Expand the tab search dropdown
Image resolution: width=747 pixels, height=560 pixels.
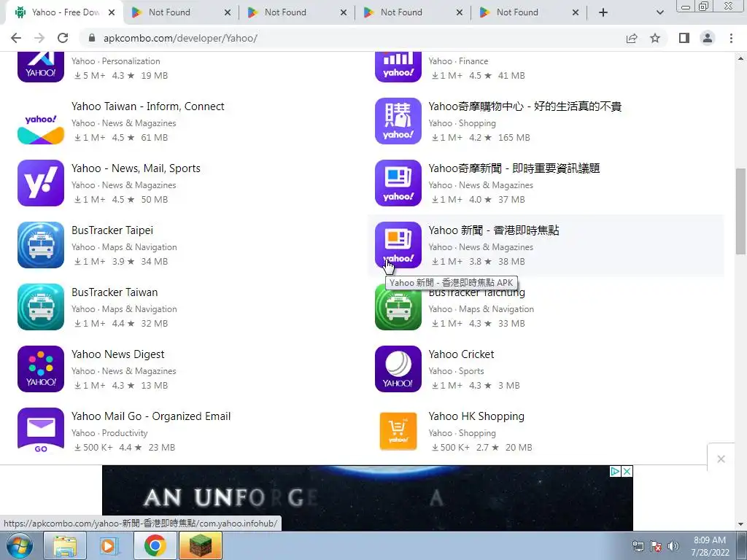659,12
